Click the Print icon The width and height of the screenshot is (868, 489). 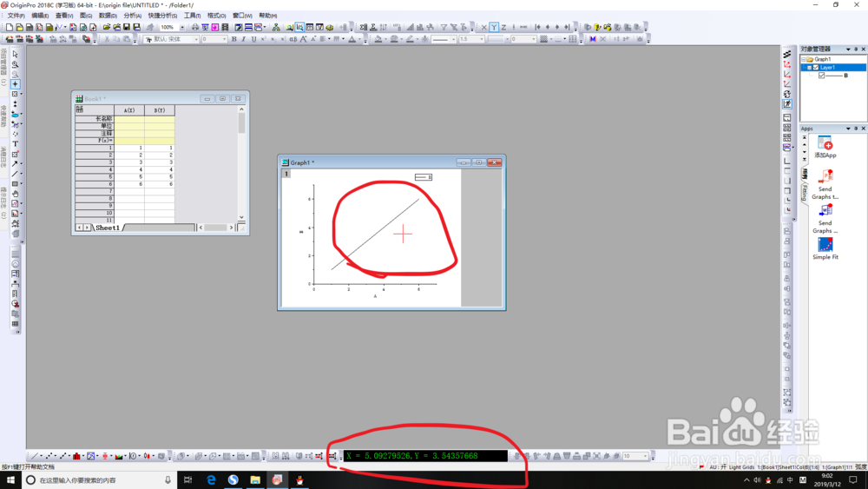tap(194, 27)
